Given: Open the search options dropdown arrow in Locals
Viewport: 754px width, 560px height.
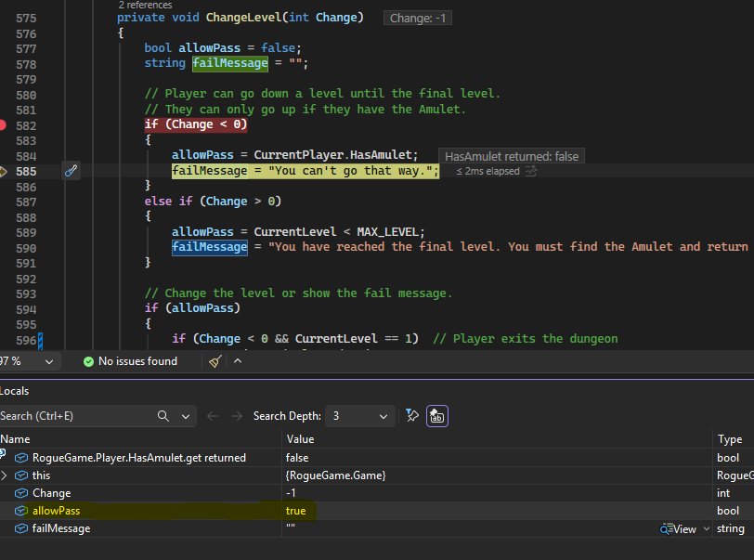Looking at the screenshot, I should pos(186,417).
